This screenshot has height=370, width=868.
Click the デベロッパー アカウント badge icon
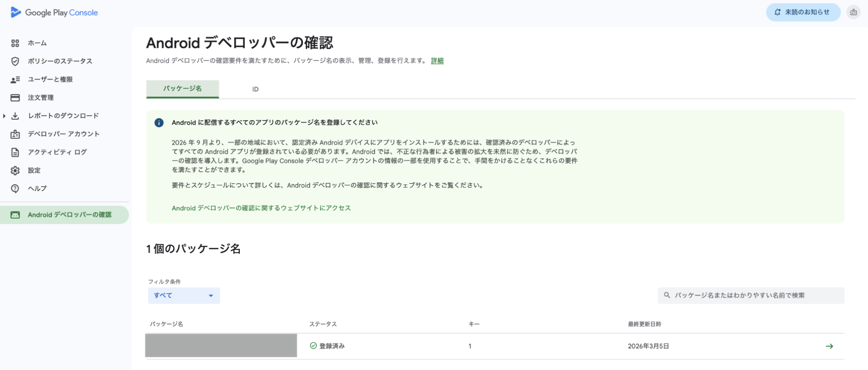pyautogui.click(x=15, y=134)
